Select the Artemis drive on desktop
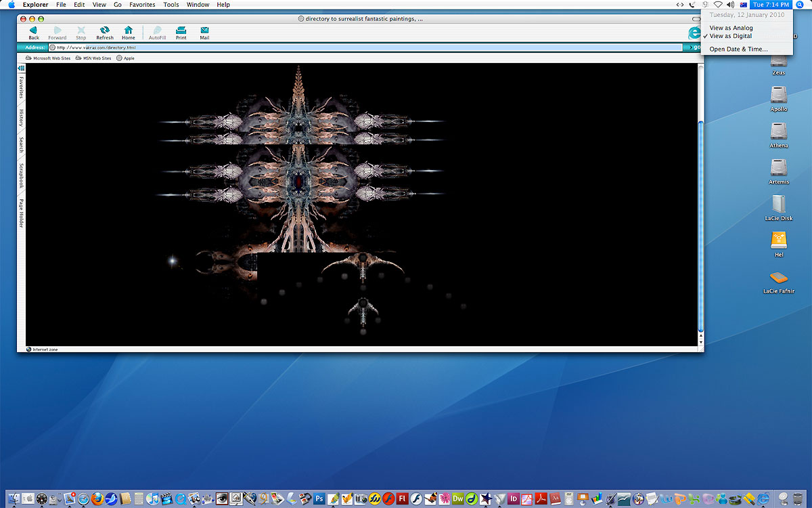 pyautogui.click(x=779, y=172)
